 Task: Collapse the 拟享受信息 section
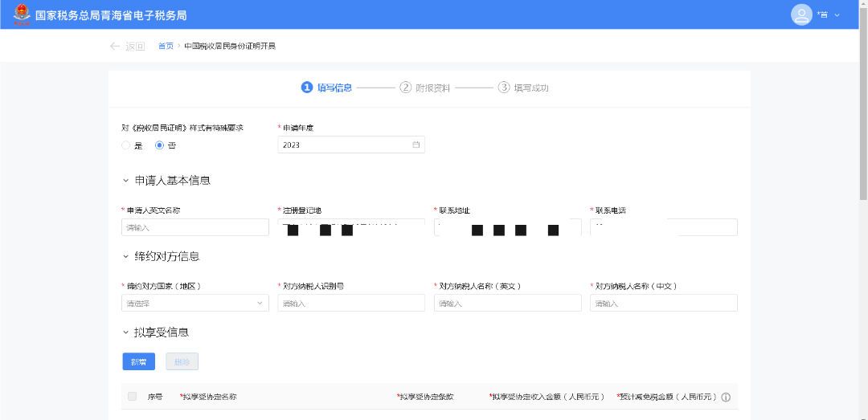125,332
